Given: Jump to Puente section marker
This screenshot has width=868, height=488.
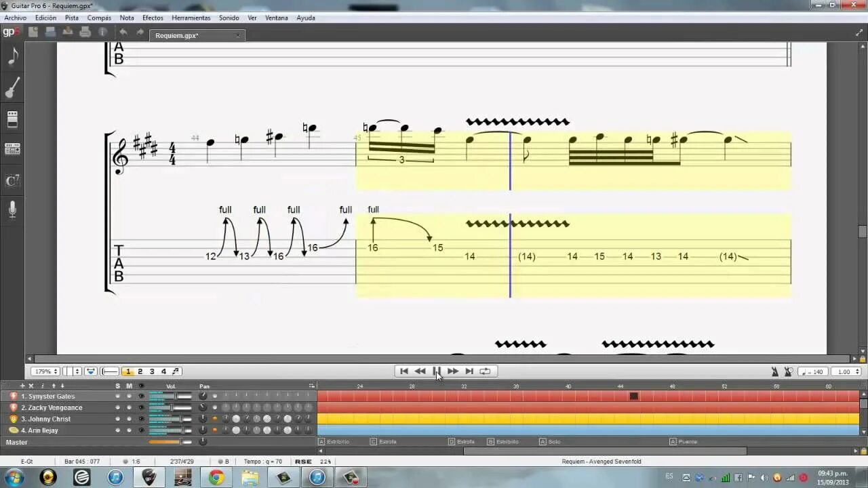Looking at the screenshot, I should coord(683,441).
